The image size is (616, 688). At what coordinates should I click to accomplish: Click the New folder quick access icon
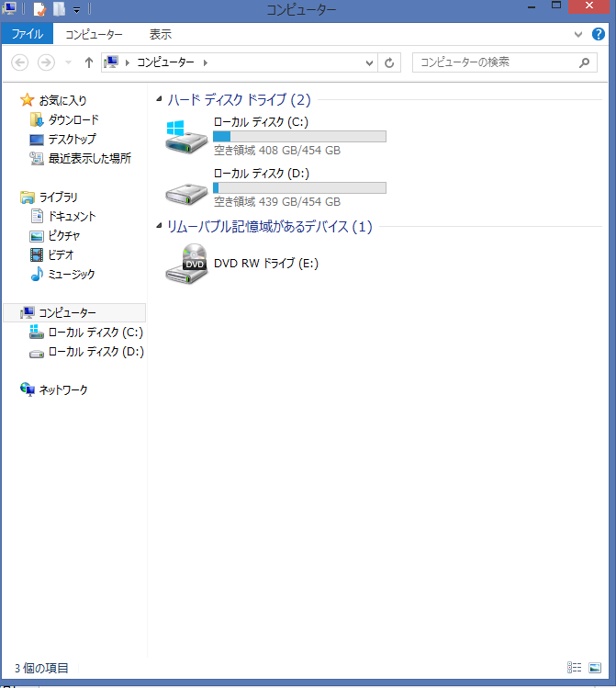(59, 8)
